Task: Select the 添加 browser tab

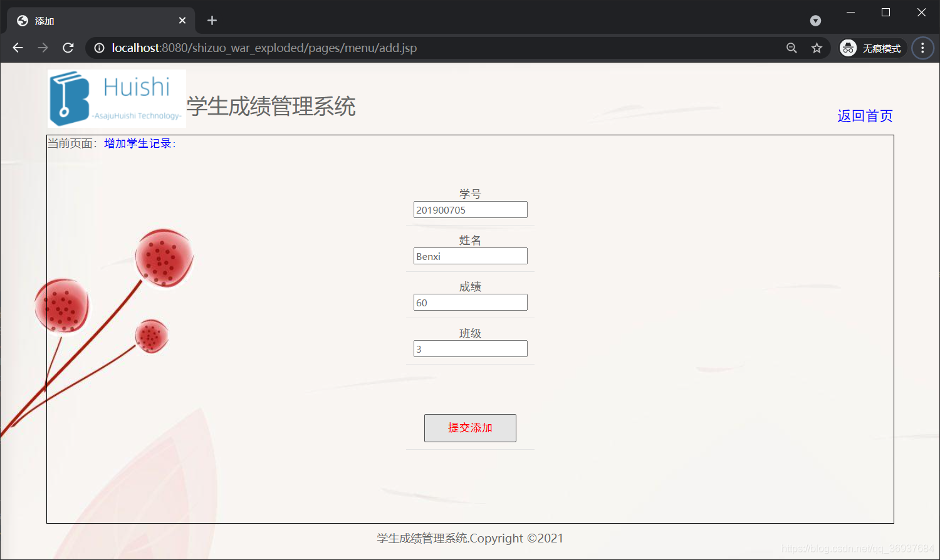Action: [x=102, y=21]
